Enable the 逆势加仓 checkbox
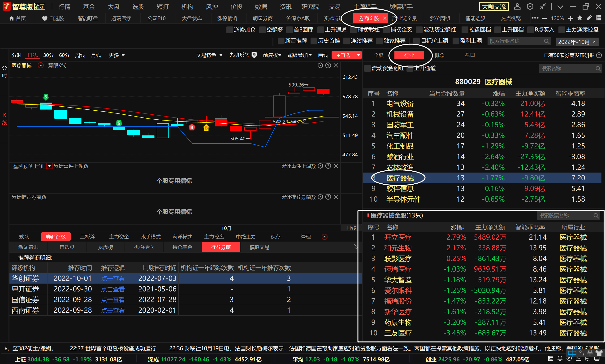Screen dimensions: 605x364 point(229,30)
